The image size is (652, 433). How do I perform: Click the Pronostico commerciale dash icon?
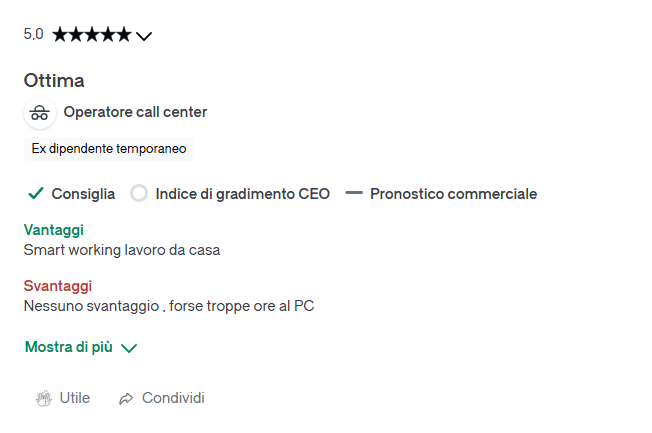[354, 193]
